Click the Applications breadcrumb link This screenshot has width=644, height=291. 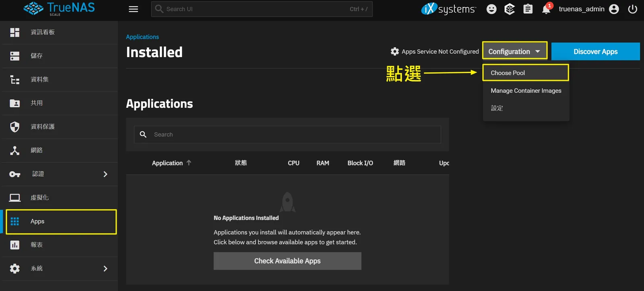coord(142,37)
